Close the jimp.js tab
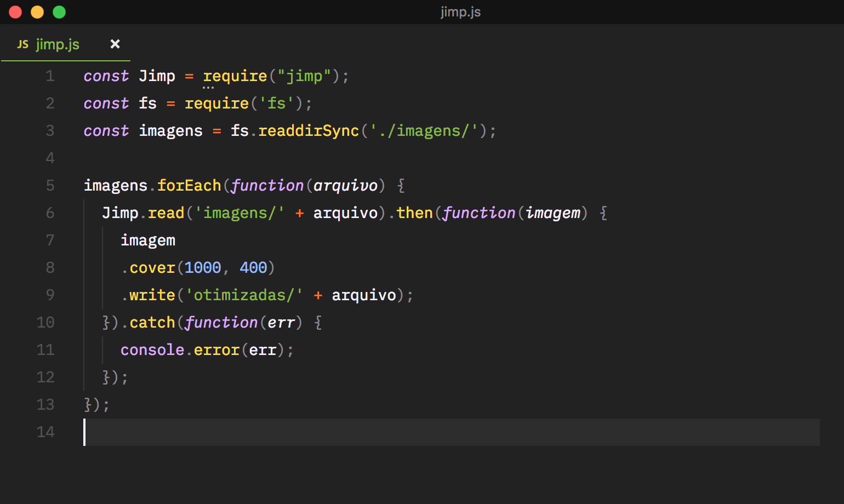 pos(115,44)
